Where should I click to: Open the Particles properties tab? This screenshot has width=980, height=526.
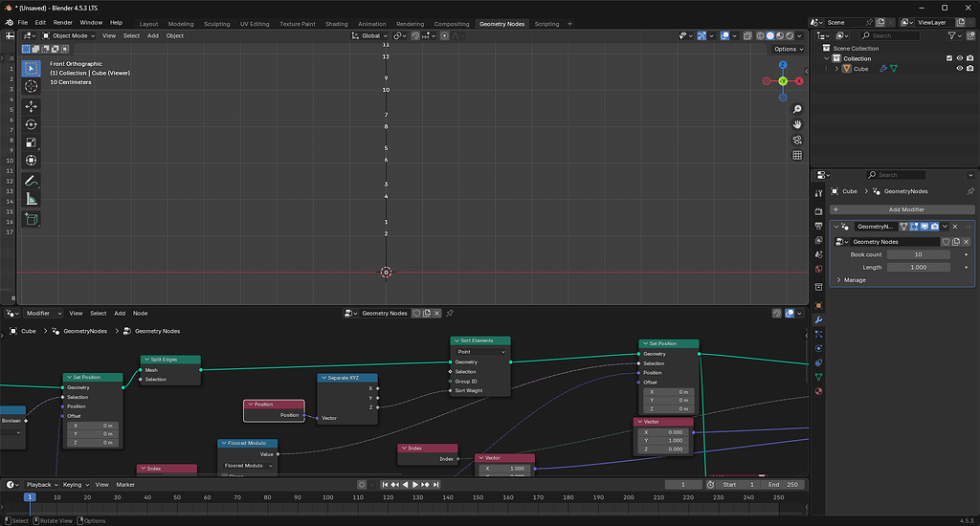tap(819, 334)
